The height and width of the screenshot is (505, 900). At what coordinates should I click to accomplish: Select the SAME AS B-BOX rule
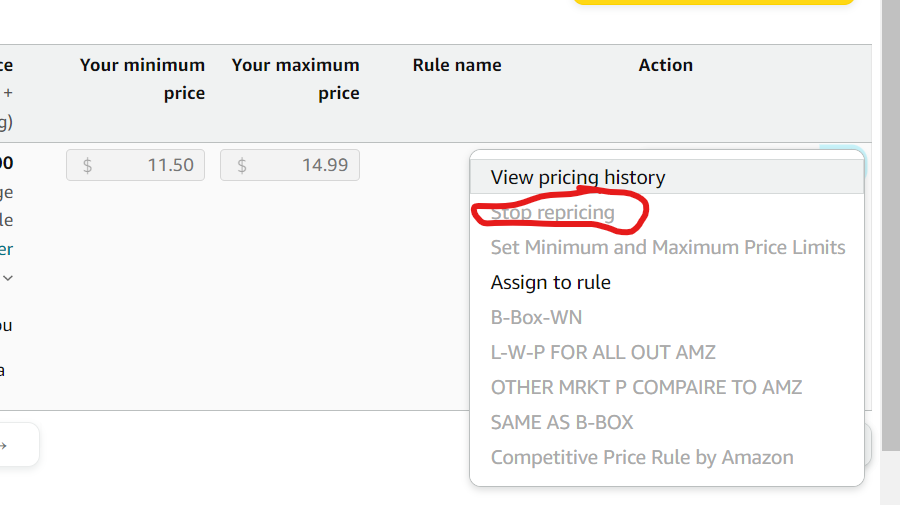[x=561, y=422]
